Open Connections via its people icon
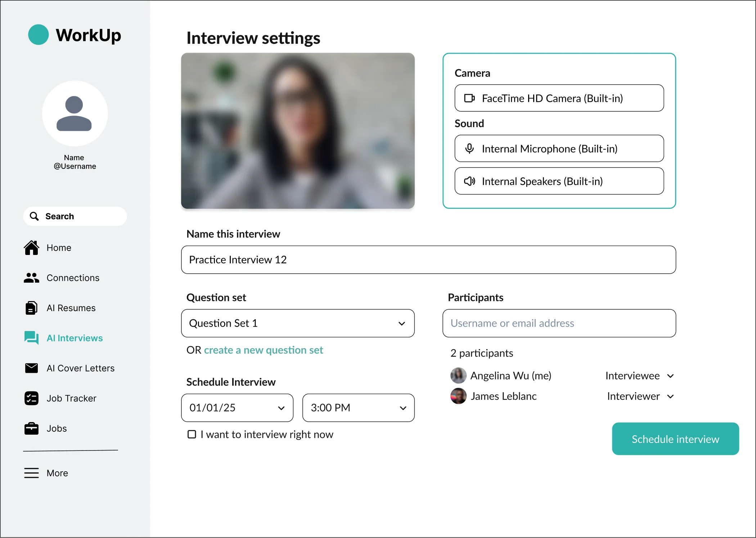Viewport: 756px width, 538px height. [x=31, y=277]
